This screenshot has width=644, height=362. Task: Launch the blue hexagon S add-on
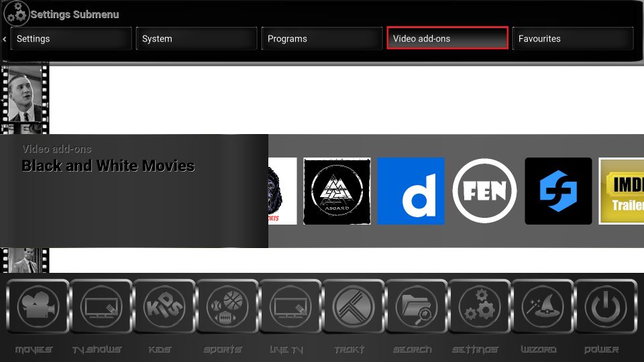558,191
